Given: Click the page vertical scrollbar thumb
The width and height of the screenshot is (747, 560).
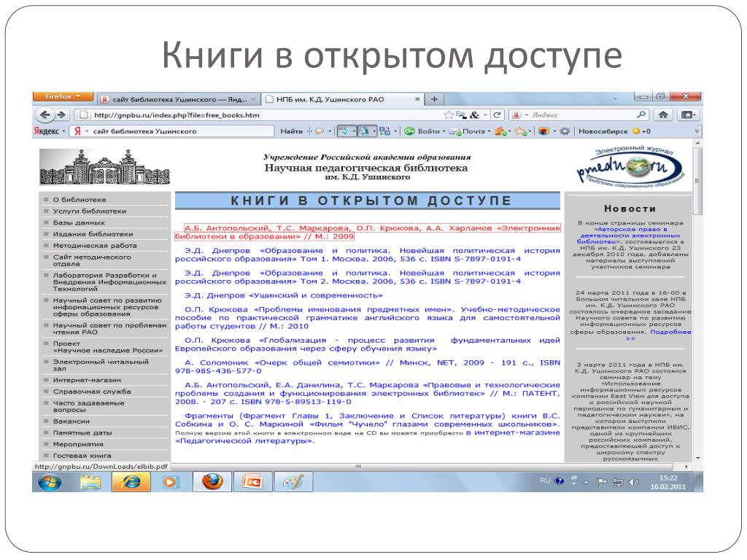Looking at the screenshot, I should click(697, 181).
